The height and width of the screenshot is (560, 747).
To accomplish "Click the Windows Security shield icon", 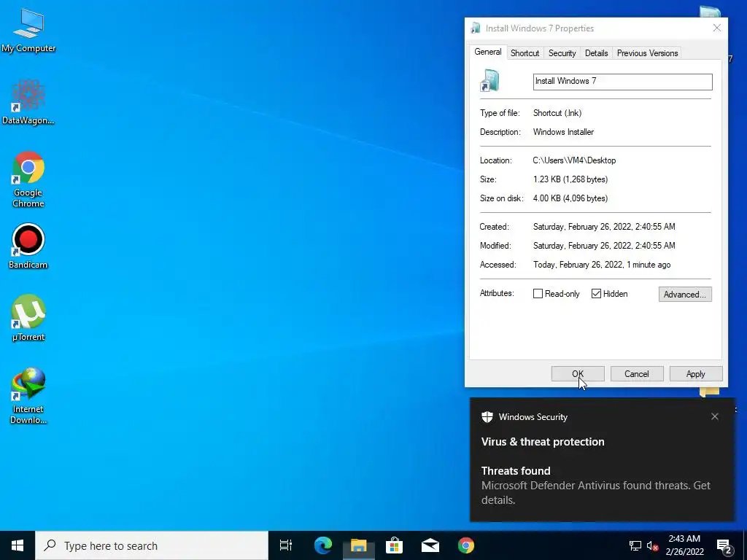I will [487, 417].
